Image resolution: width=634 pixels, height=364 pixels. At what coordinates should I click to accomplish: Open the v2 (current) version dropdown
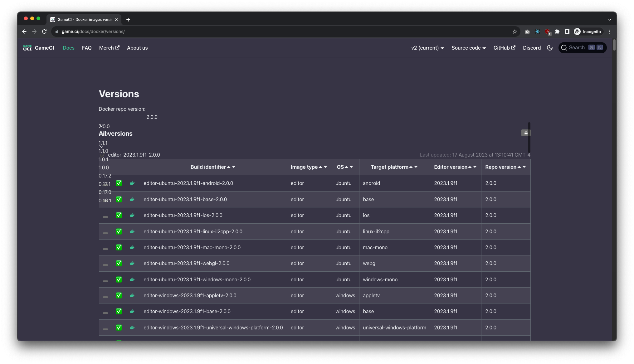pos(427,48)
